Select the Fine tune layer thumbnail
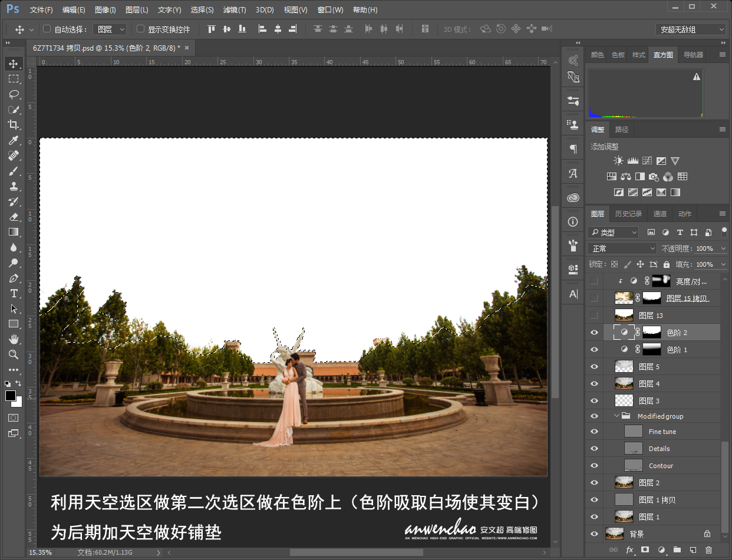Viewport: 732px width, 560px height. pos(634,431)
